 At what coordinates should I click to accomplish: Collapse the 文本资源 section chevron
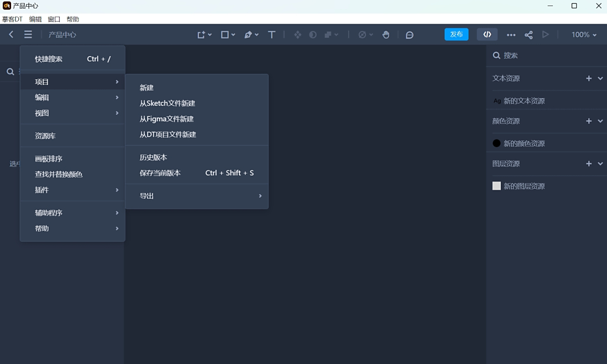pyautogui.click(x=600, y=78)
